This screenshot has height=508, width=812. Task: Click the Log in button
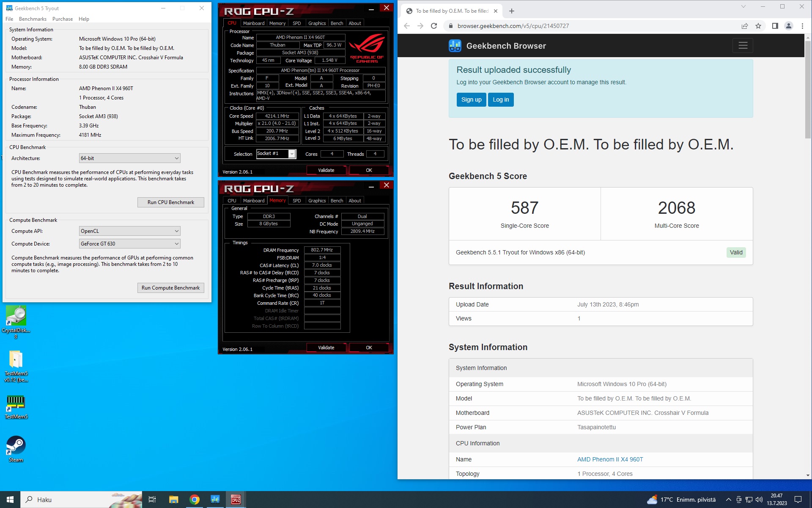[501, 100]
